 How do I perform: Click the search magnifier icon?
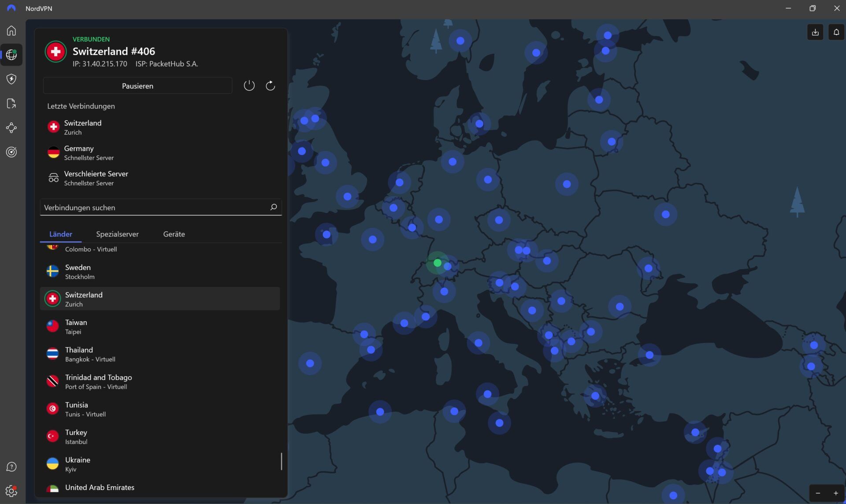tap(273, 207)
